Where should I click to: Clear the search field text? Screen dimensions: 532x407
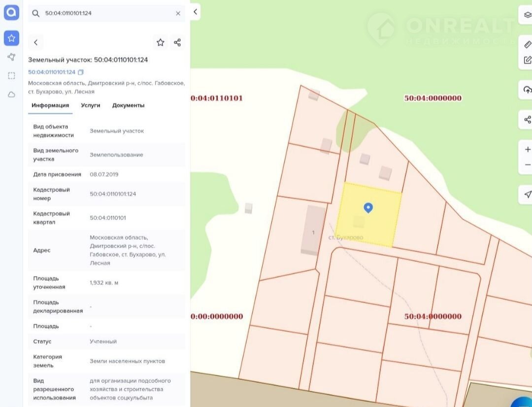178,13
